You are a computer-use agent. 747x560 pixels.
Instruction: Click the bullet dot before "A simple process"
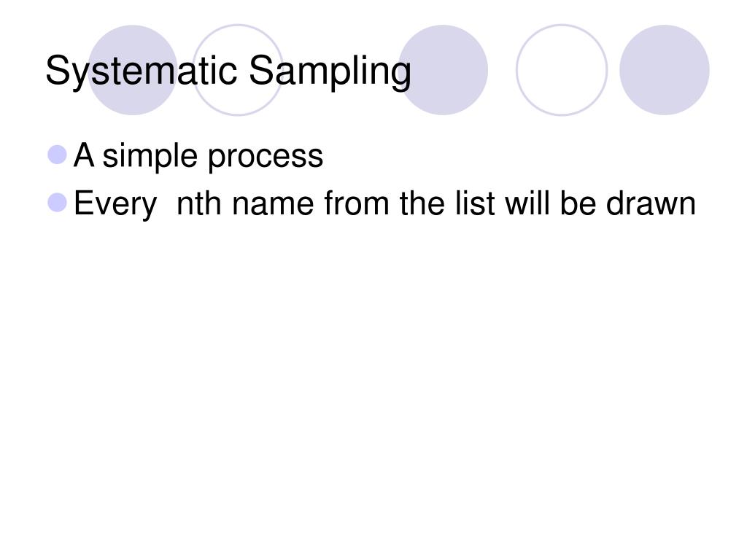pyautogui.click(x=57, y=155)
